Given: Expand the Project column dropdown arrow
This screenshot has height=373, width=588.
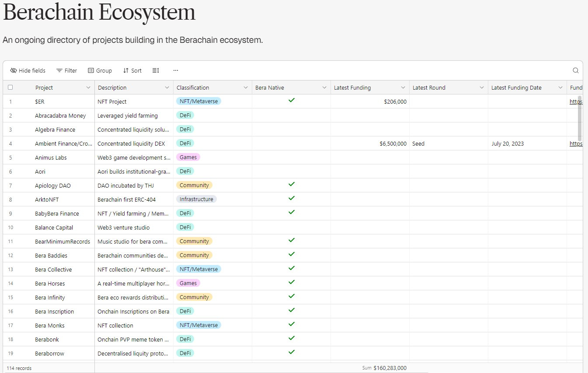Looking at the screenshot, I should click(x=88, y=88).
